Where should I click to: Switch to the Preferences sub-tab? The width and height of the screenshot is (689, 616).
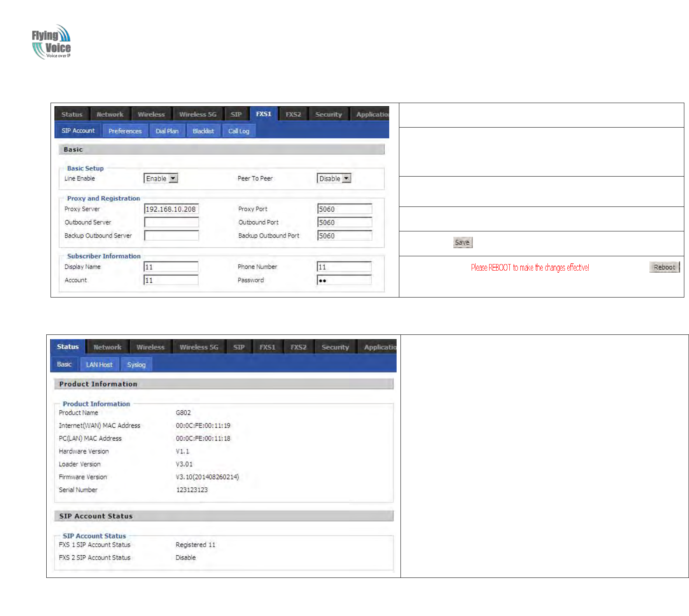coord(125,131)
